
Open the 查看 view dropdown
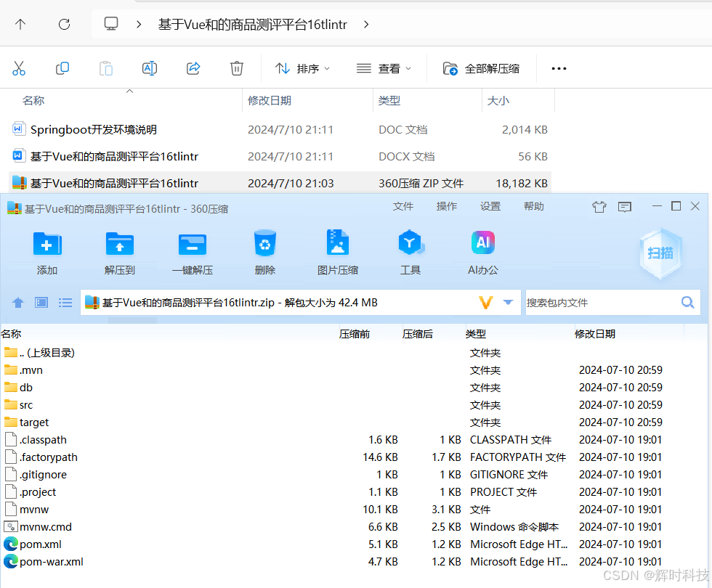coord(384,68)
